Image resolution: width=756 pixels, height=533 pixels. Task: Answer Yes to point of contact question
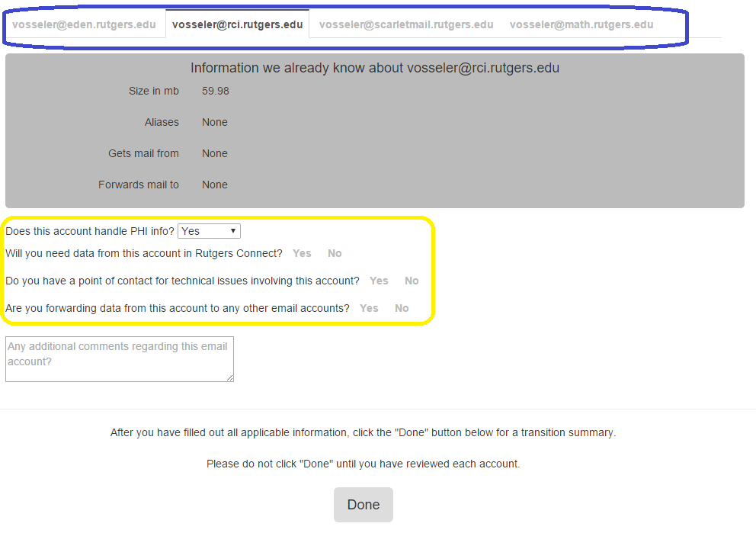[x=379, y=281]
